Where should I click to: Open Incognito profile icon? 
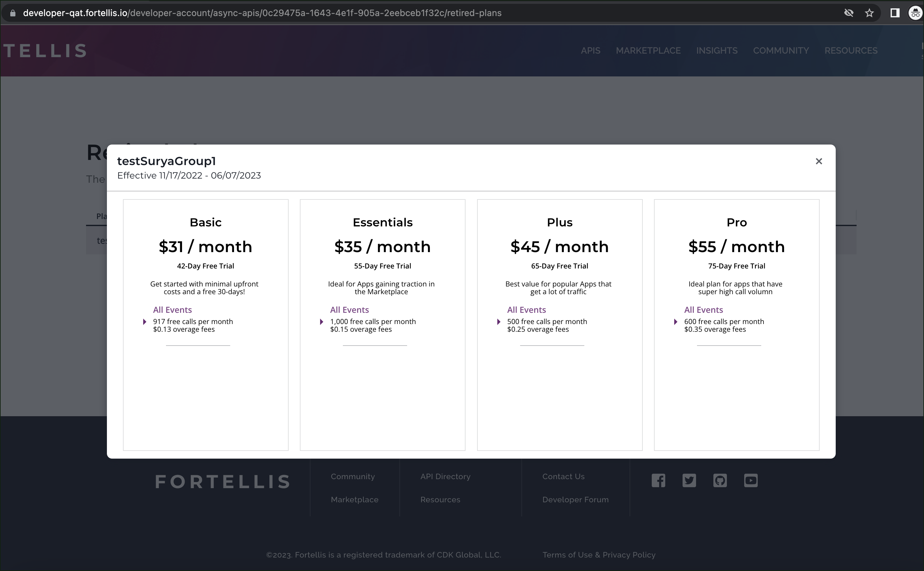click(x=916, y=13)
